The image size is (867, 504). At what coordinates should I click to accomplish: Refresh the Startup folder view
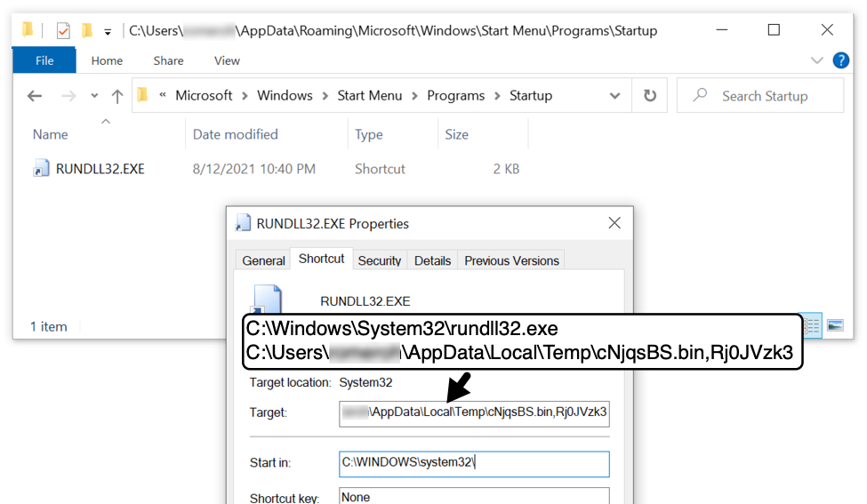(650, 96)
